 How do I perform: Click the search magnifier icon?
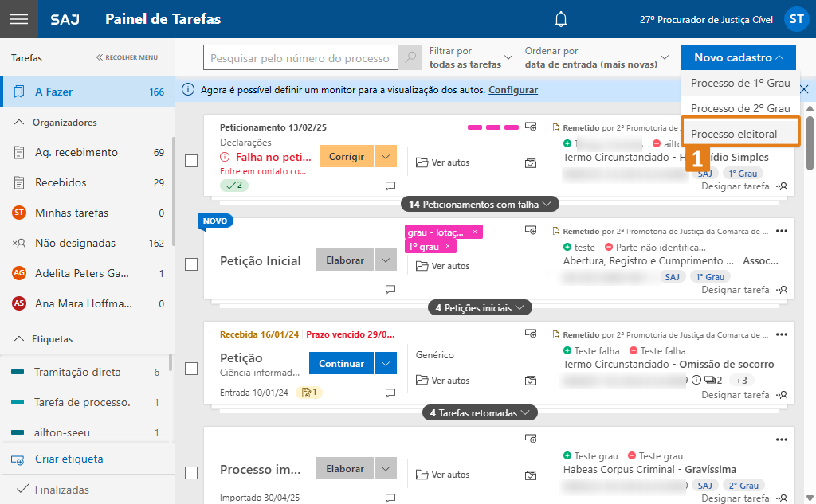click(410, 58)
